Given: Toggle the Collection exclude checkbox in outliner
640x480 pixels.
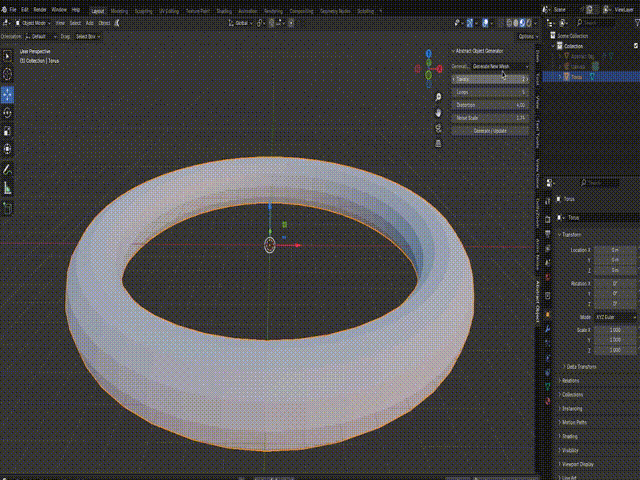Looking at the screenshot, I should click(x=636, y=46).
